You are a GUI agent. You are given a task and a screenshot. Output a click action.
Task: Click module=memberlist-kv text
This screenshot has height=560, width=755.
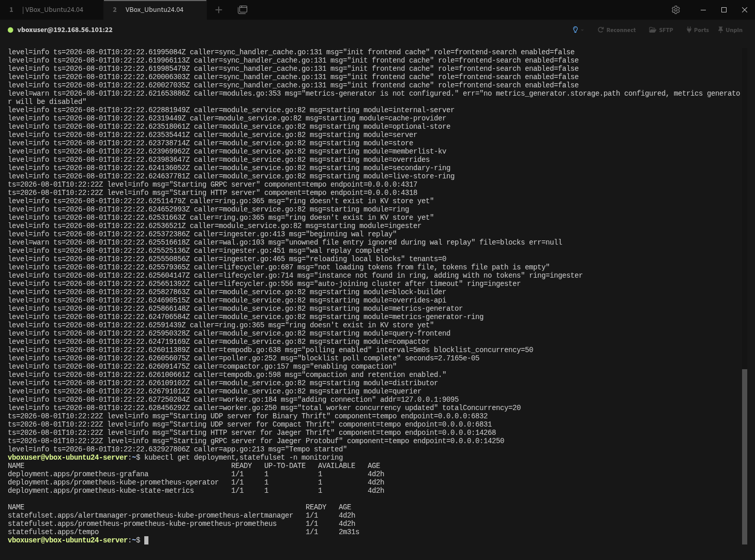tap(405, 152)
